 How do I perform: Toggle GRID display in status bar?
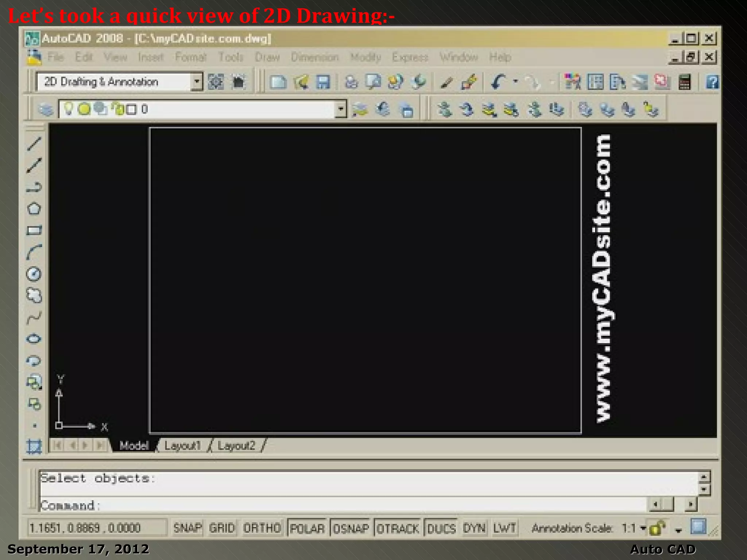coord(222,528)
